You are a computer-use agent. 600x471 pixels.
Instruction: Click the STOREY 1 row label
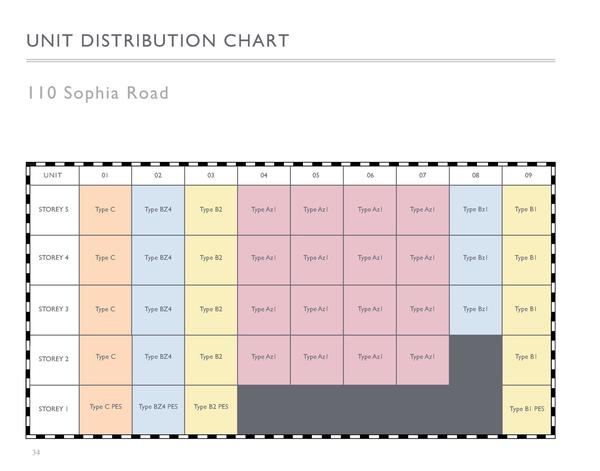53,408
